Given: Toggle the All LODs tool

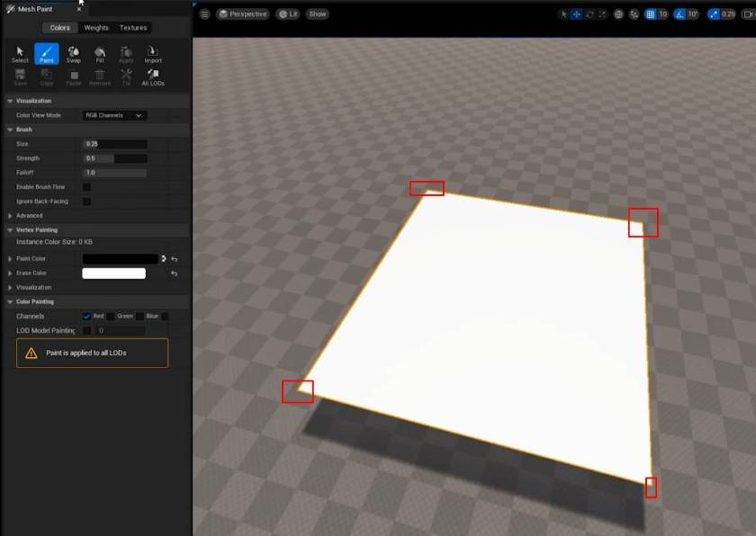Looking at the screenshot, I should [x=153, y=77].
